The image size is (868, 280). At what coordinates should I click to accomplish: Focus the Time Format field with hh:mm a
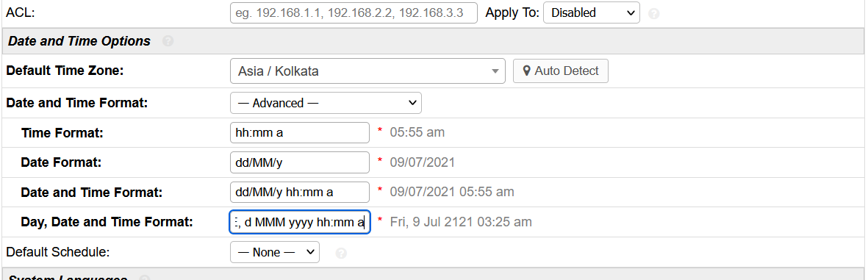[x=299, y=132]
